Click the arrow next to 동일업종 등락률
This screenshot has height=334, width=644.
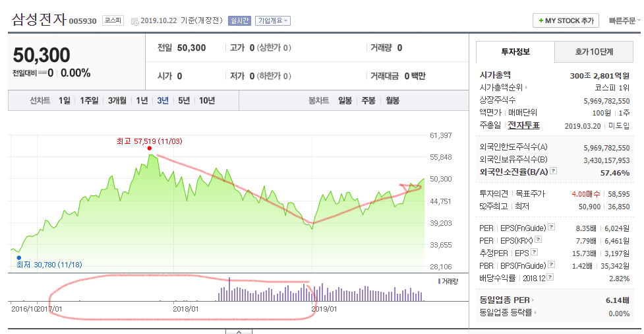535,313
